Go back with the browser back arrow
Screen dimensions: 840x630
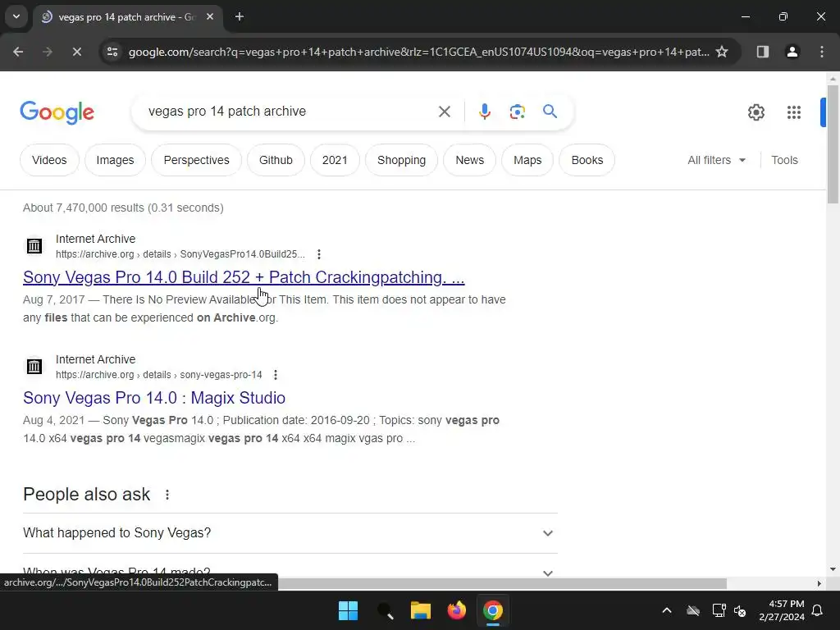(18, 52)
